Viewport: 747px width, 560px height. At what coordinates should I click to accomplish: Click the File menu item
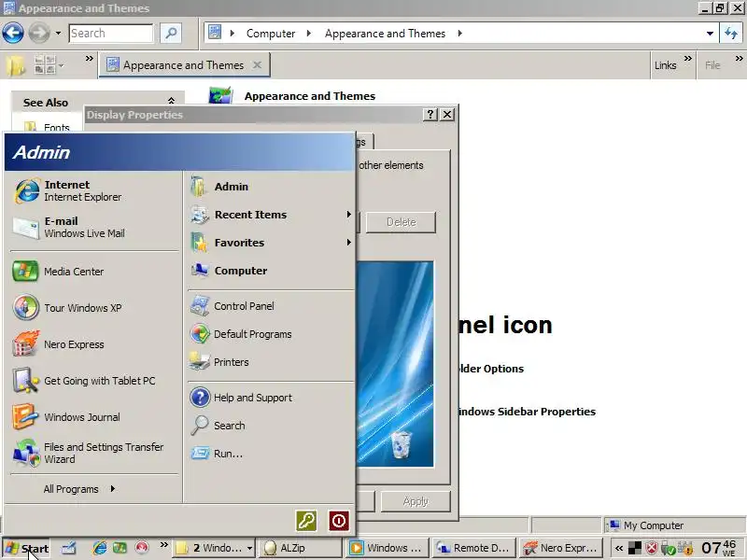tap(712, 65)
